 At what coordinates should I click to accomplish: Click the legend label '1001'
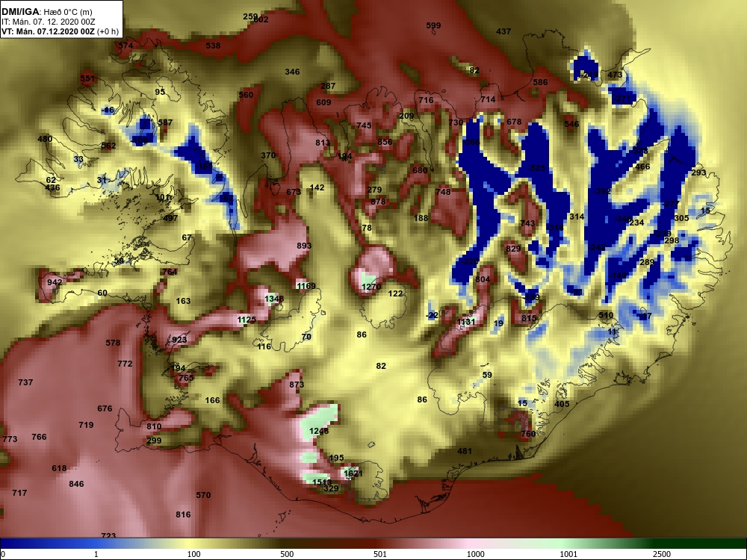pos(568,554)
